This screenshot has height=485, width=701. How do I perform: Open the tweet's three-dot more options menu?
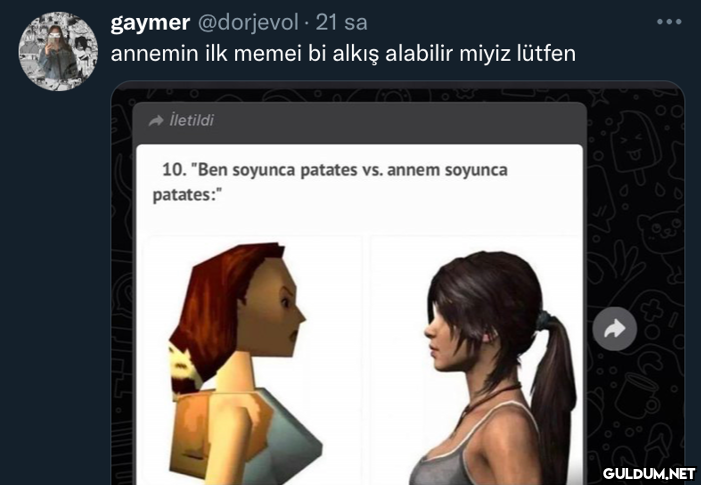669,21
